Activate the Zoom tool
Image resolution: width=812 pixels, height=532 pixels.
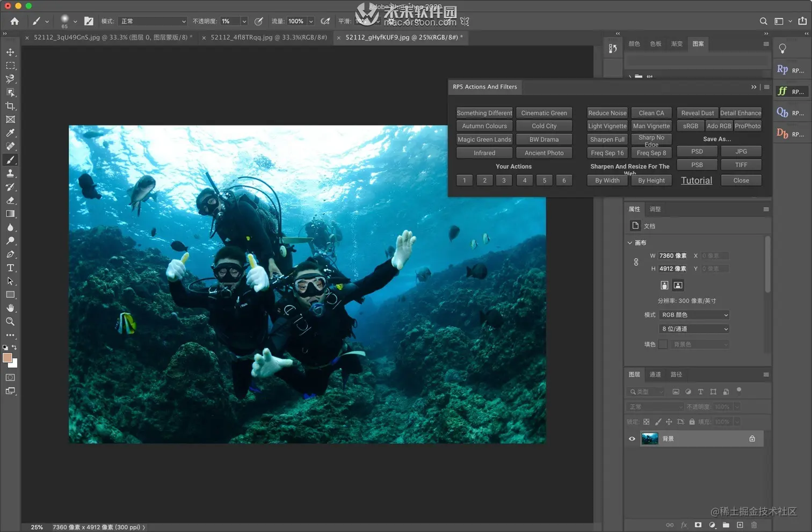coord(10,322)
